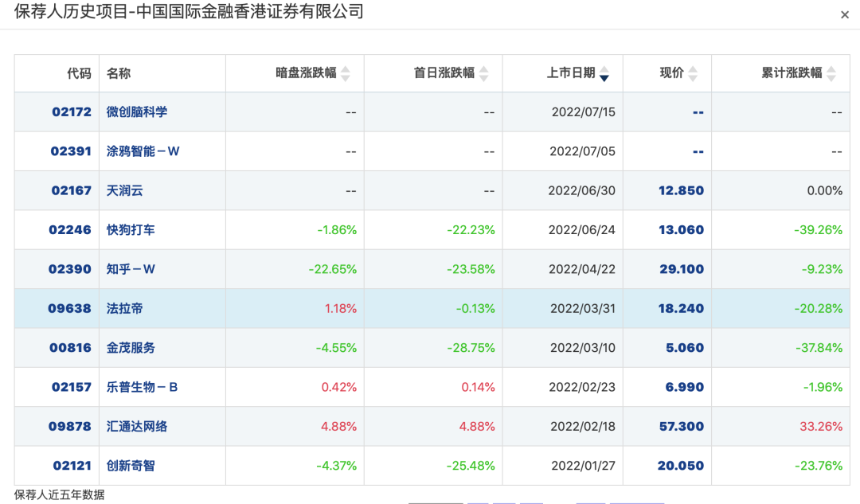Sort by 现价 column arrows

(x=693, y=73)
